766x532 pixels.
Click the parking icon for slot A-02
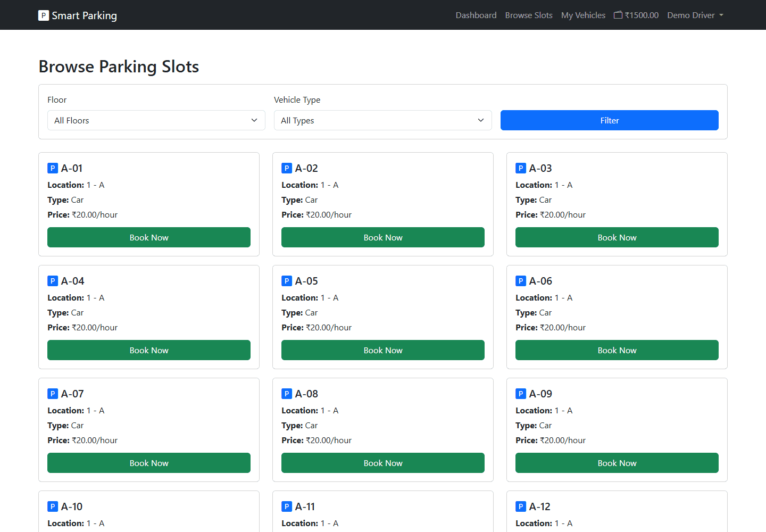pyautogui.click(x=287, y=168)
